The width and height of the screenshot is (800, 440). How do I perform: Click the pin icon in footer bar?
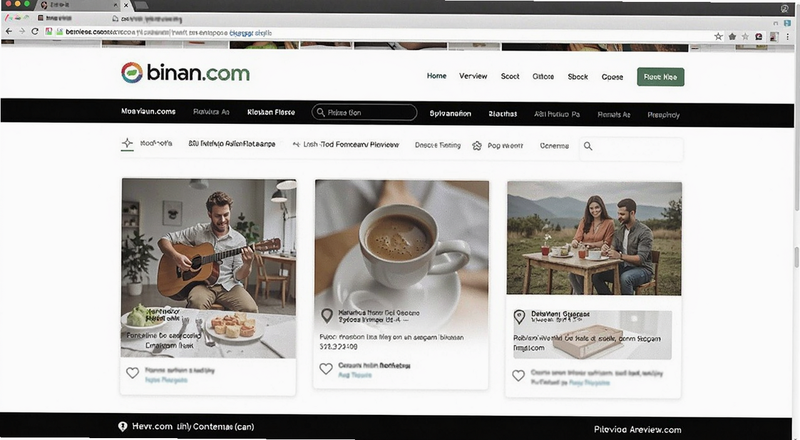tap(122, 427)
